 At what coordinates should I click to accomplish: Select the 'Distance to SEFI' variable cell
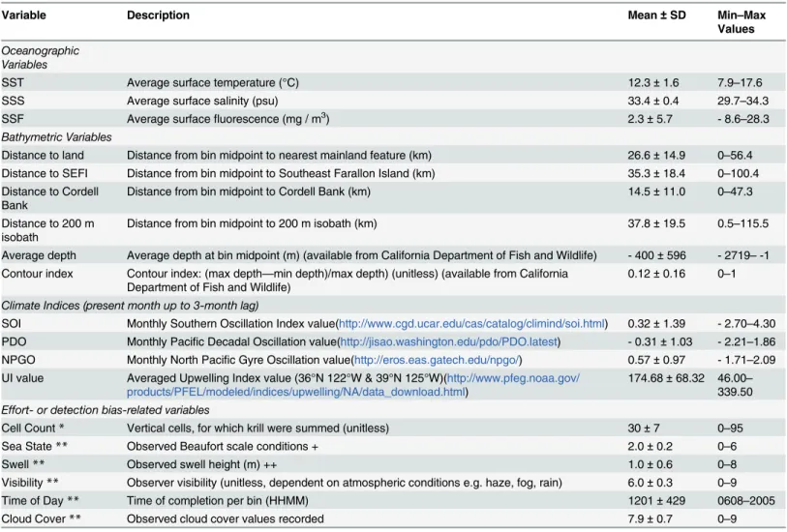(x=45, y=173)
